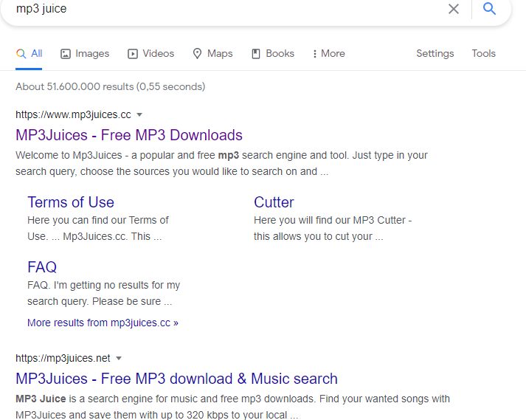Image resolution: width=526 pixels, height=420 pixels.
Task: Open the Tools menu
Action: [x=484, y=54]
